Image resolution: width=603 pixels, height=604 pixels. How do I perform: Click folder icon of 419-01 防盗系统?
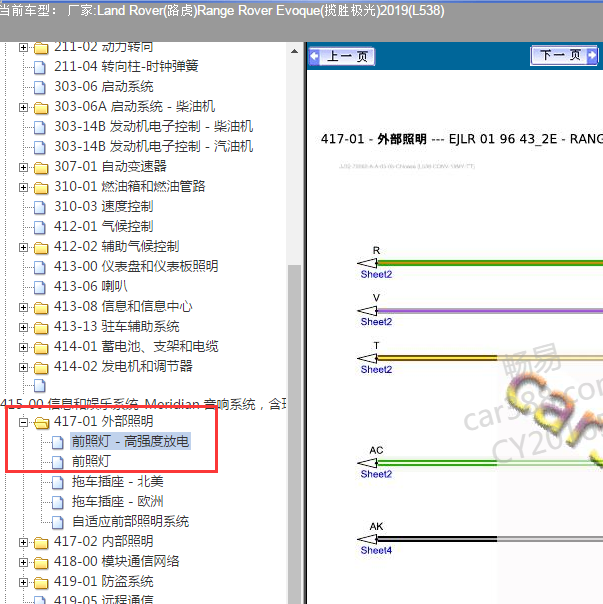[41, 583]
